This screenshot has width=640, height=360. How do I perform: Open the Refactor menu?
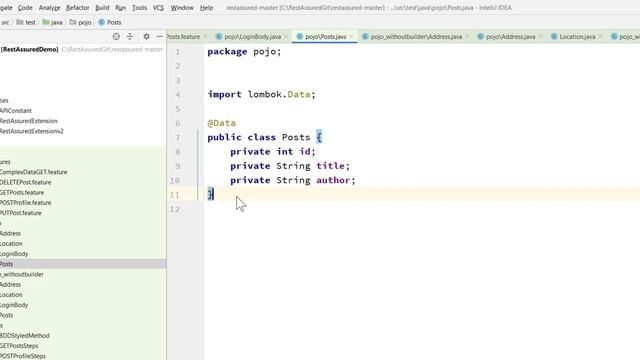tap(78, 7)
